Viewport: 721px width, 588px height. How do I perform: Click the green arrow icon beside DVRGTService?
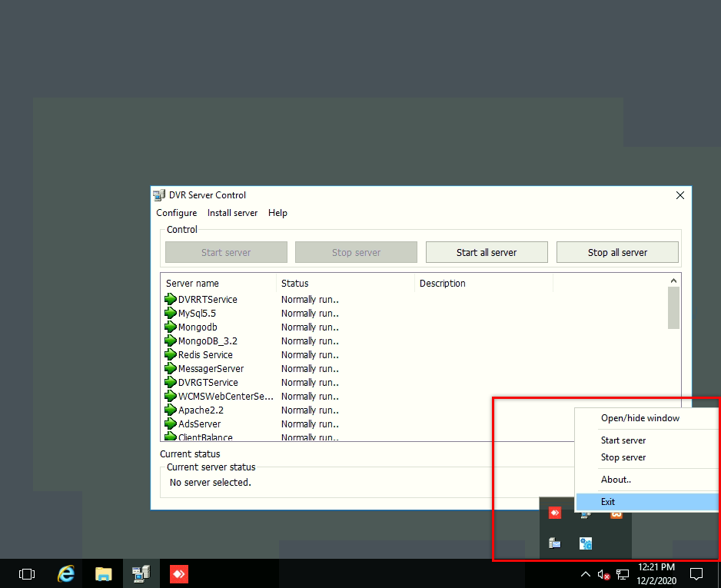(x=171, y=382)
